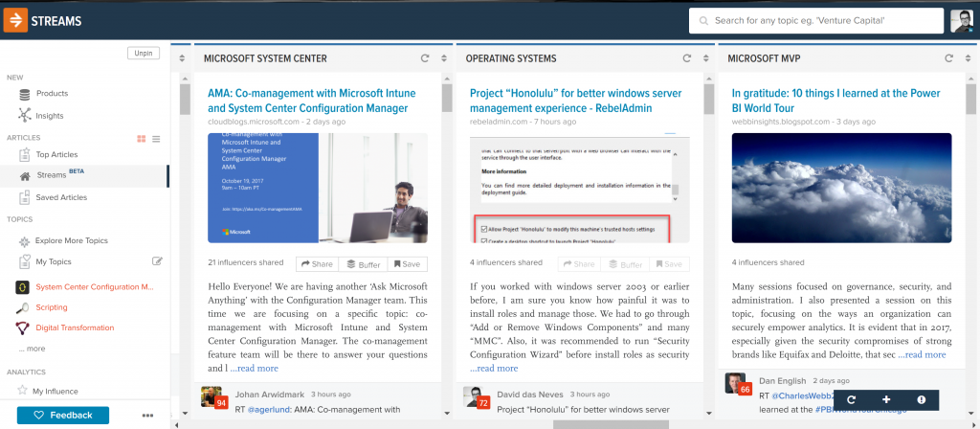Open My Influence analytics
This screenshot has height=429, width=980.
55,391
